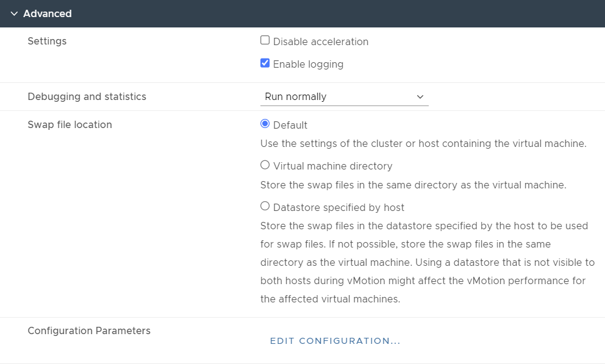605x364 pixels.
Task: Click the Default option label
Action: (x=290, y=126)
